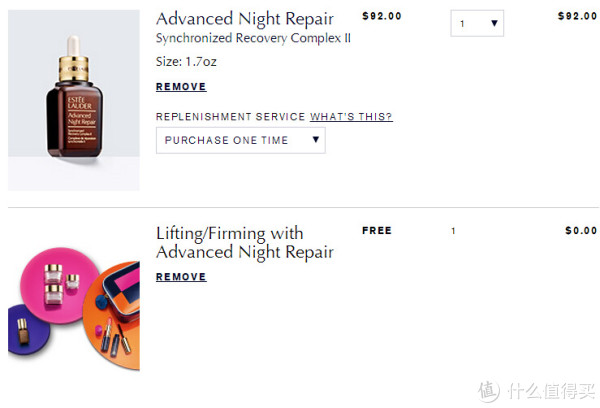This screenshot has height=408, width=600.
Task: Remove the Lifting/Firming free gift
Action: [x=181, y=277]
